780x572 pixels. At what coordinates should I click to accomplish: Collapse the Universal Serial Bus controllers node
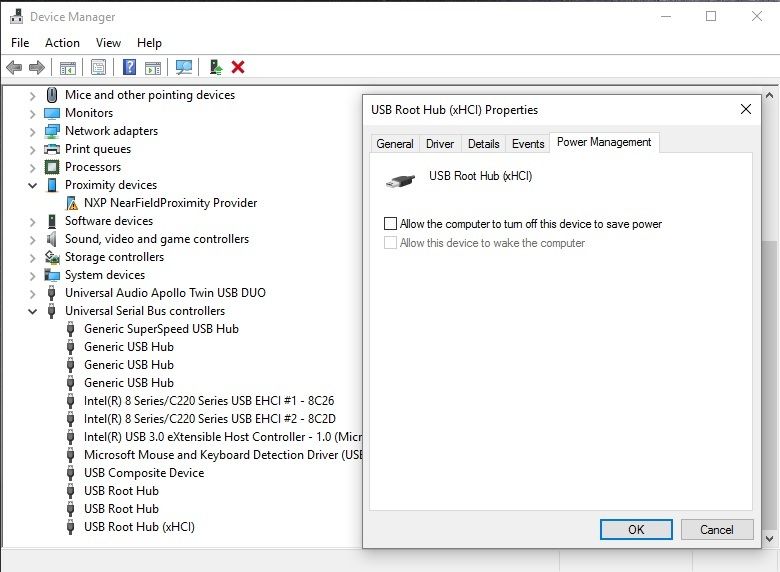point(33,311)
